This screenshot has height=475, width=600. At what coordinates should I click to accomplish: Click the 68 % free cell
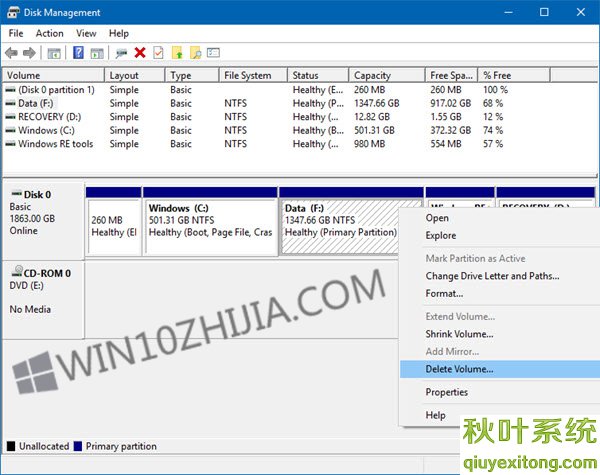493,103
